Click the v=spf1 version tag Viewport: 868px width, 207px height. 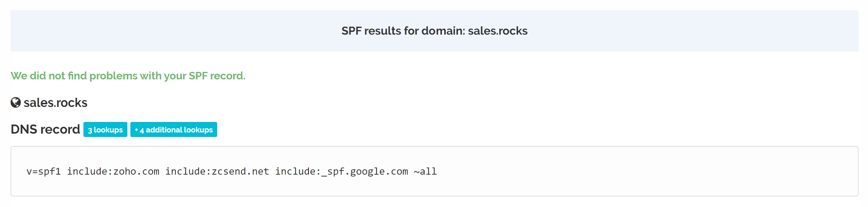tap(44, 172)
